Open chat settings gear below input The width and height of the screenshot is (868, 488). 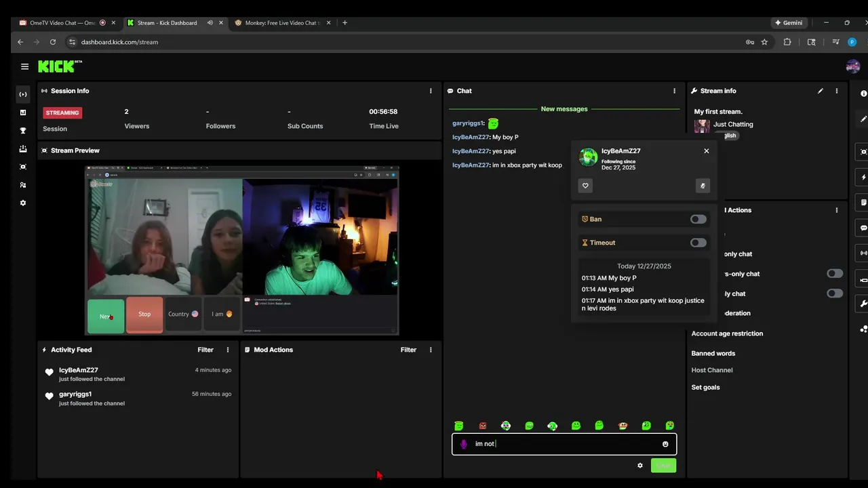[640, 466]
